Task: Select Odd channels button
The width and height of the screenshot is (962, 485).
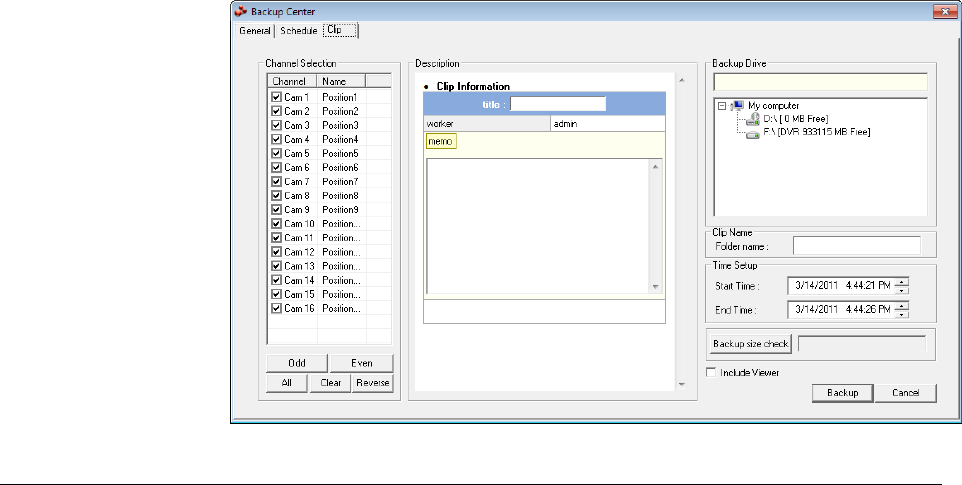Action: point(296,363)
